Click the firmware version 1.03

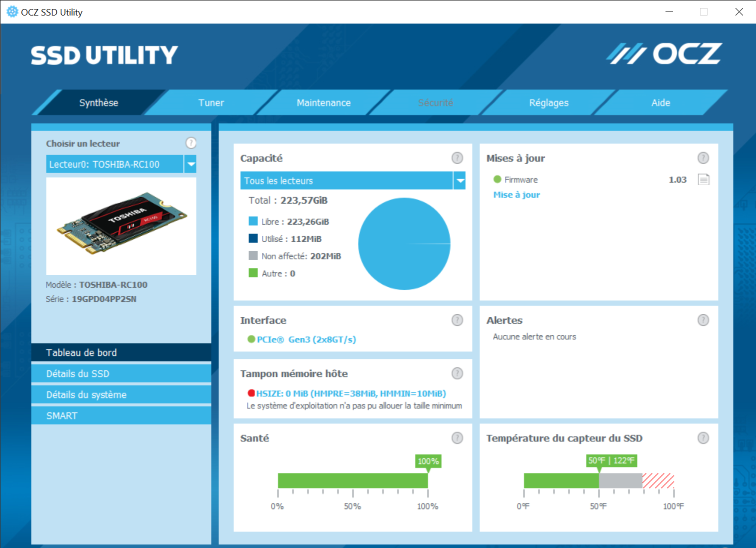677,180
